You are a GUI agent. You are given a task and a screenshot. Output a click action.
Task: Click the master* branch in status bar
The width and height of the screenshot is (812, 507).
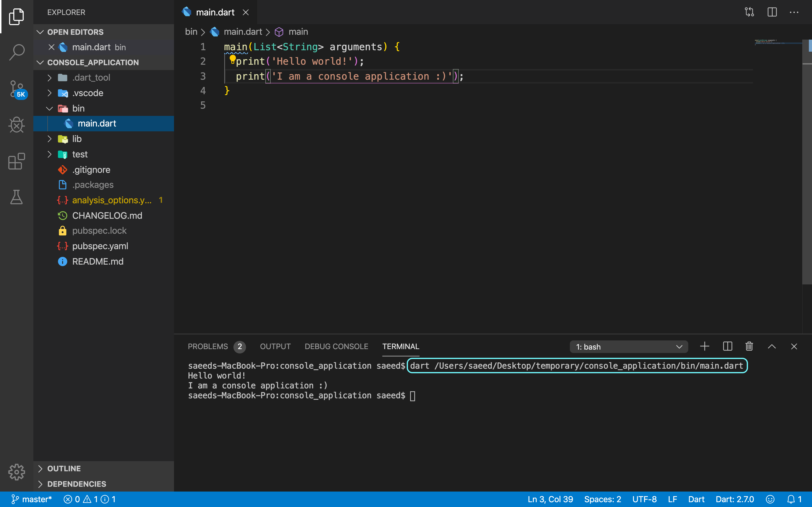pos(32,499)
